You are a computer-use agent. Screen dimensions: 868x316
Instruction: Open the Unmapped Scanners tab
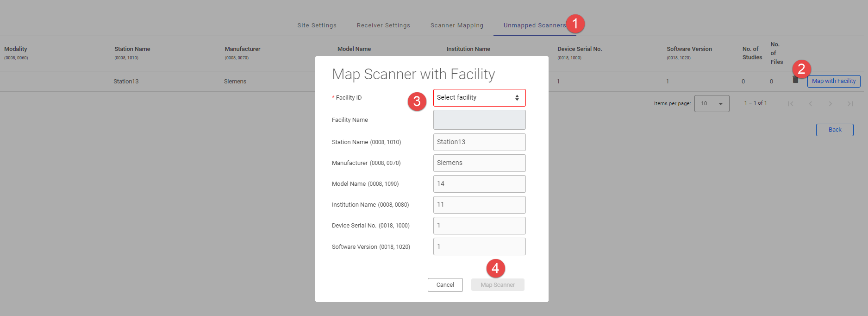535,25
